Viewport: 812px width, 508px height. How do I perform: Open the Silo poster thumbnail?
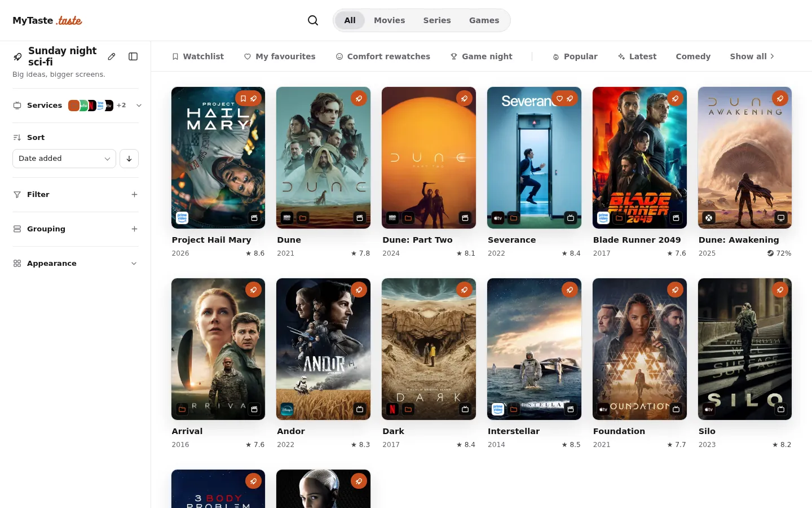745,349
